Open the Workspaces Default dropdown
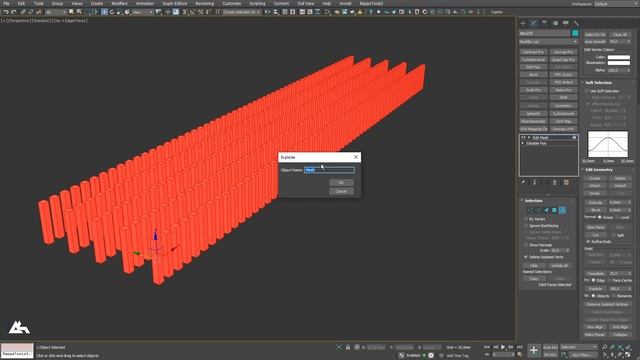Image resolution: width=640 pixels, height=360 pixels. tap(616, 4)
